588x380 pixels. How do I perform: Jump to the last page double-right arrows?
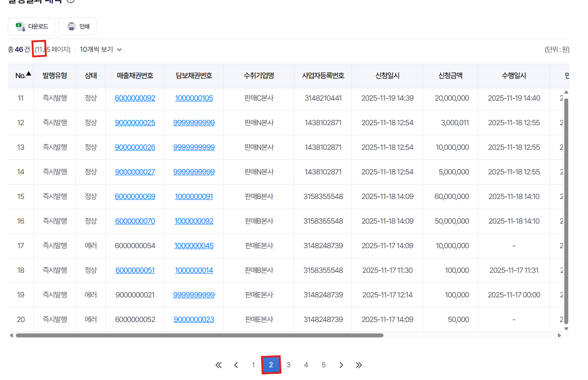pos(359,365)
